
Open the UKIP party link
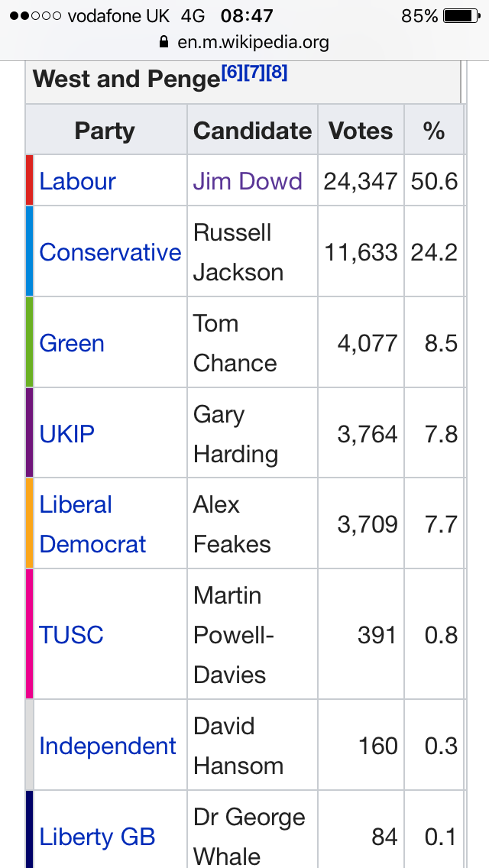pyautogui.click(x=67, y=434)
